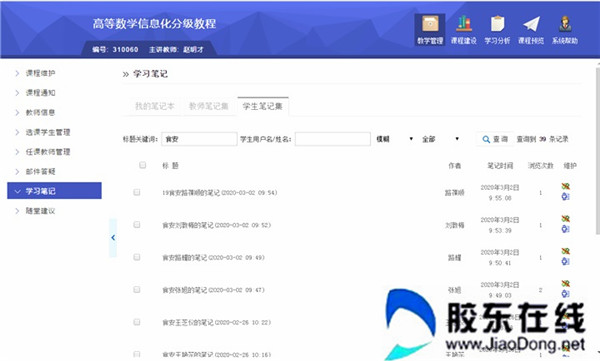The height and width of the screenshot is (361, 600).
Task: Click the author name in 09:54 row
Action: point(454,193)
